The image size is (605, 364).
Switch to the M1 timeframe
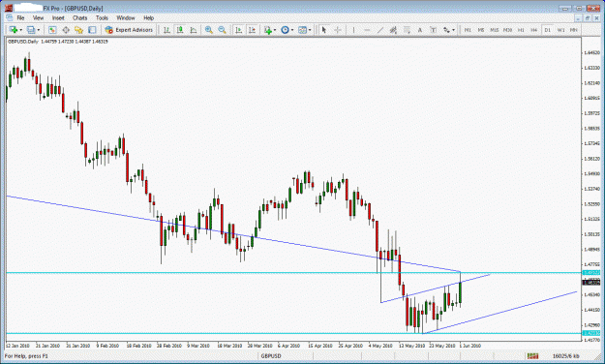pos(468,30)
